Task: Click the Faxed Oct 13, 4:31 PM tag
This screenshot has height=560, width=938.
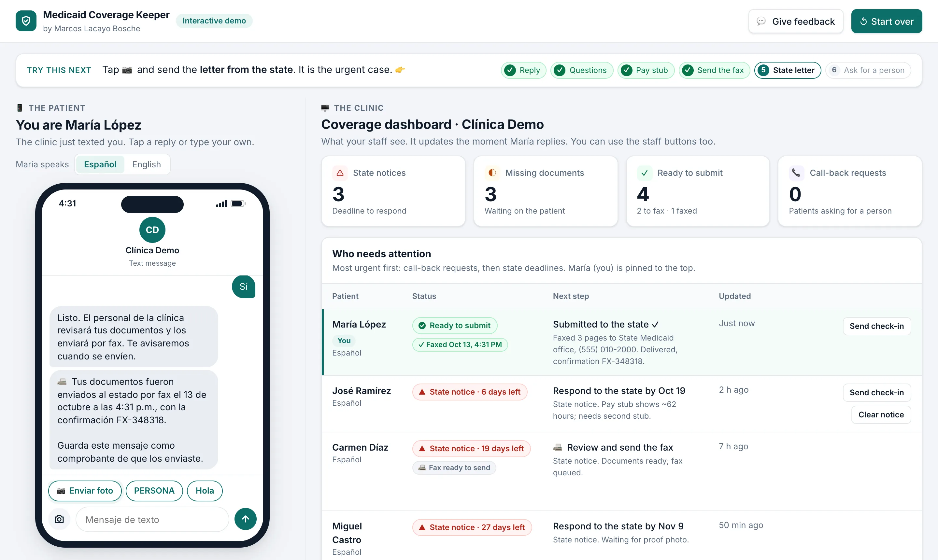Action: tap(460, 344)
